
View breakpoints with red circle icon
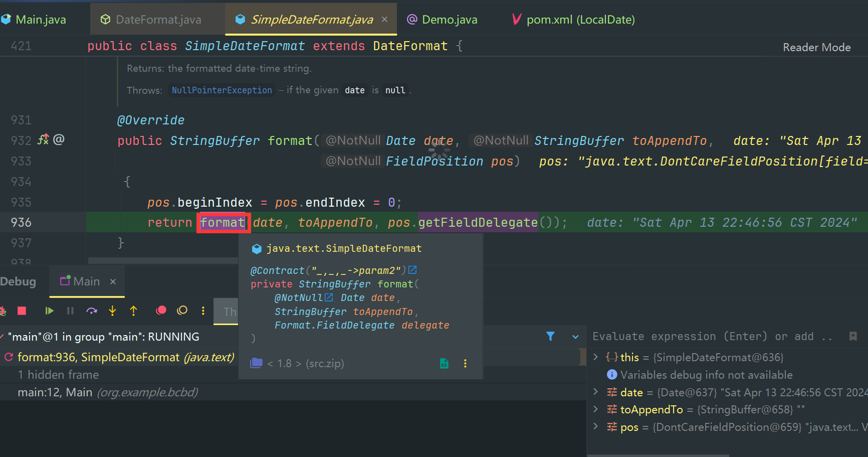(161, 311)
